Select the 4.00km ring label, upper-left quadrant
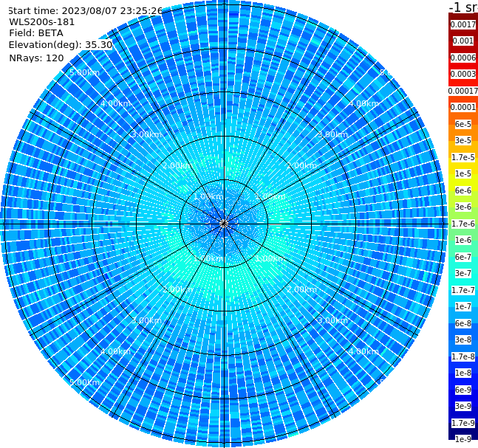478x448 pixels. point(115,103)
